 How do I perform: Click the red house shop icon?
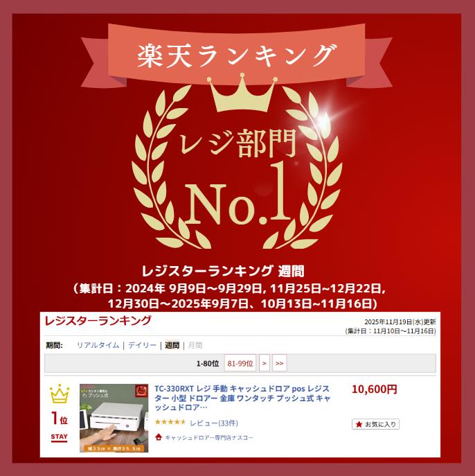point(159,437)
